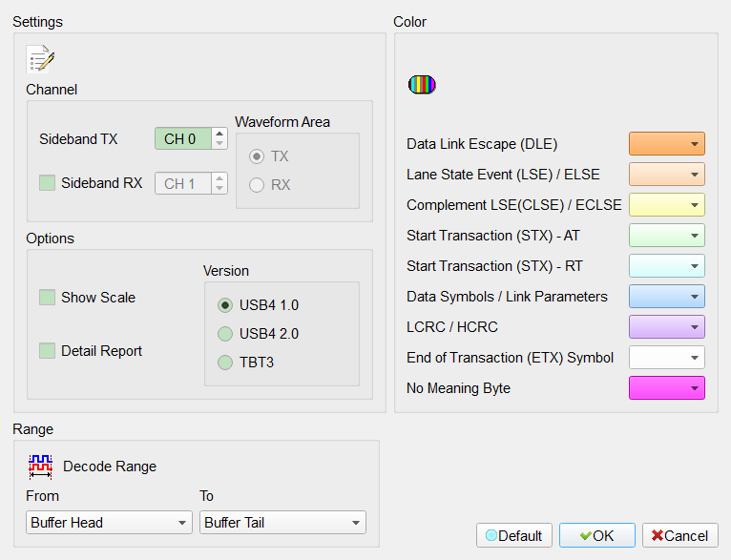
Task: Select the USB4 1.0 version radio button
Action: [225, 305]
